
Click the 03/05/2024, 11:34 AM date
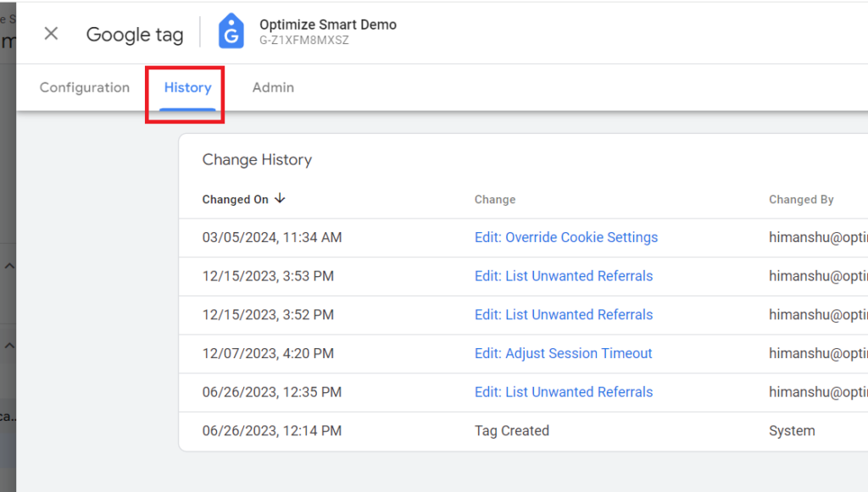coord(272,237)
